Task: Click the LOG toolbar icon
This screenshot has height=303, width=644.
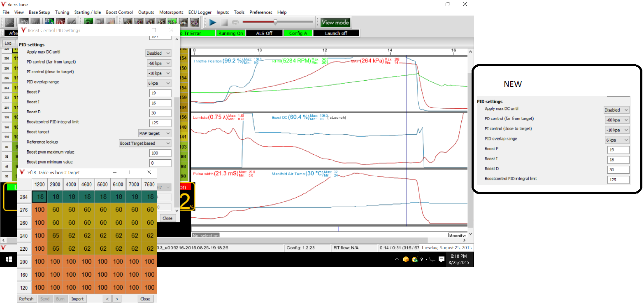Action: 61,21
